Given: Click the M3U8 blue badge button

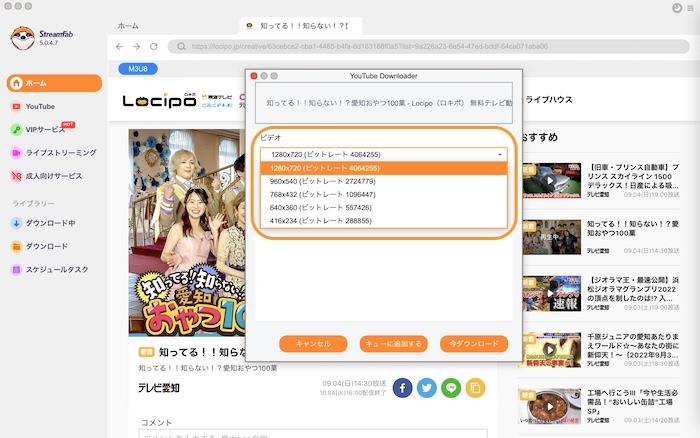Looking at the screenshot, I should pos(138,69).
